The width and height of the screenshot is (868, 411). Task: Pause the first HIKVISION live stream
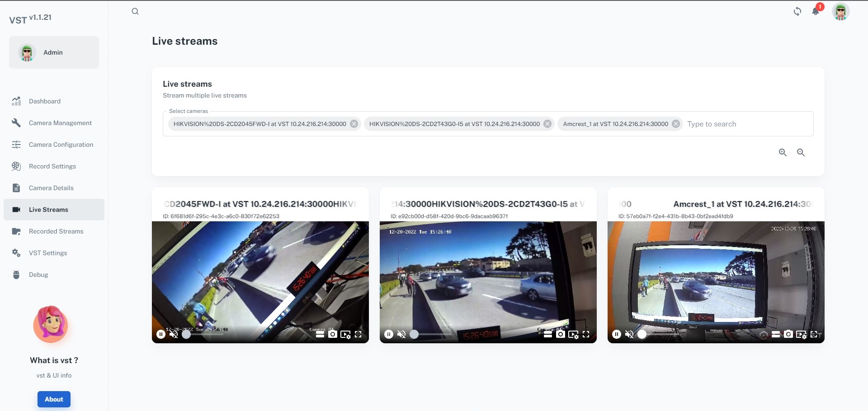coord(161,334)
